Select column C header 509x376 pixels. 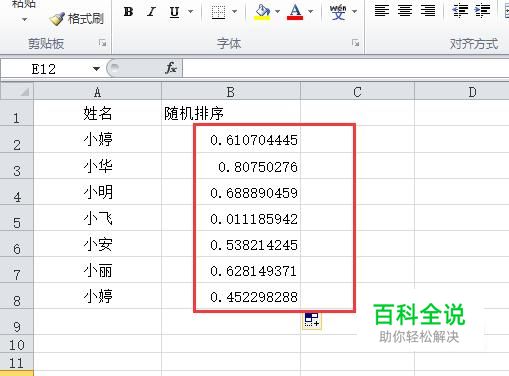[357, 92]
